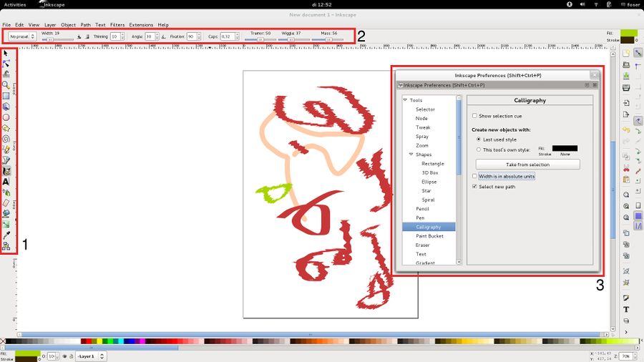This screenshot has width=644, height=362.
Task: Activate the Text tool
Action: [x=6, y=182]
